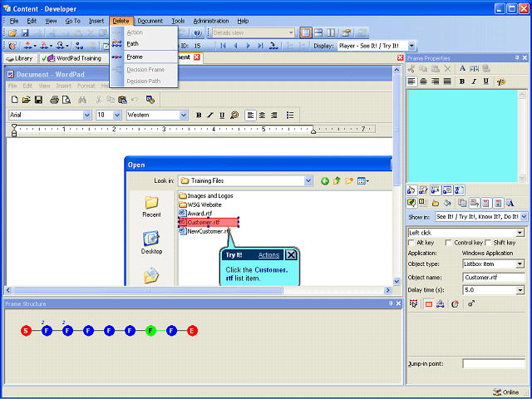Expand the insert frame icon's dropdown arrow
This screenshot has width=532, height=399.
click(35, 46)
